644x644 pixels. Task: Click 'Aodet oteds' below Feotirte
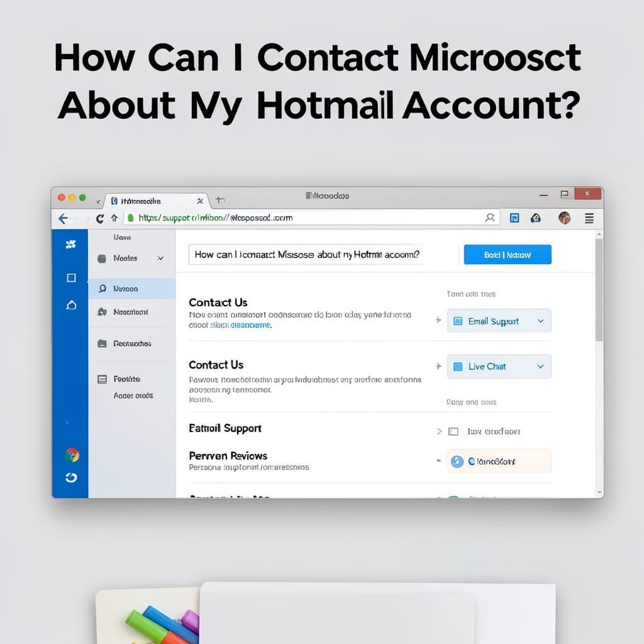pyautogui.click(x=133, y=396)
